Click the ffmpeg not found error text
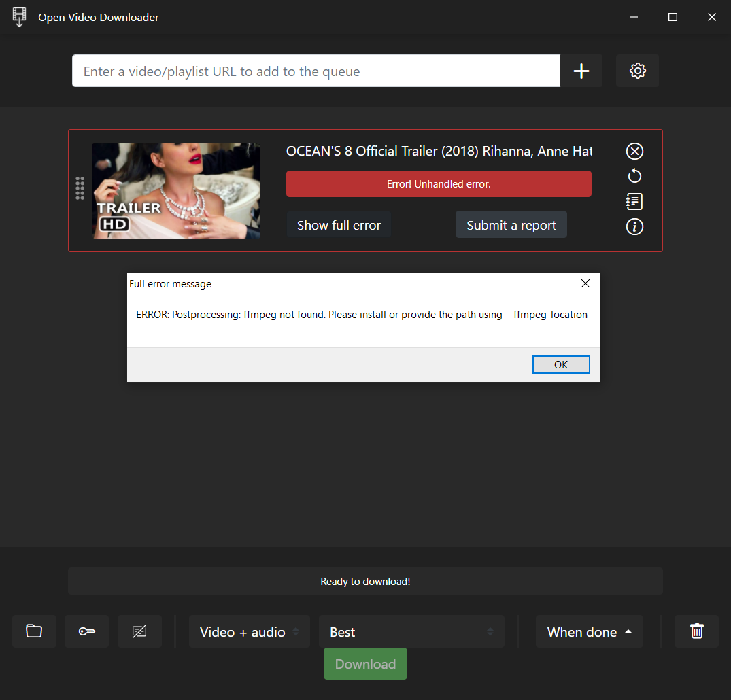 (x=362, y=315)
